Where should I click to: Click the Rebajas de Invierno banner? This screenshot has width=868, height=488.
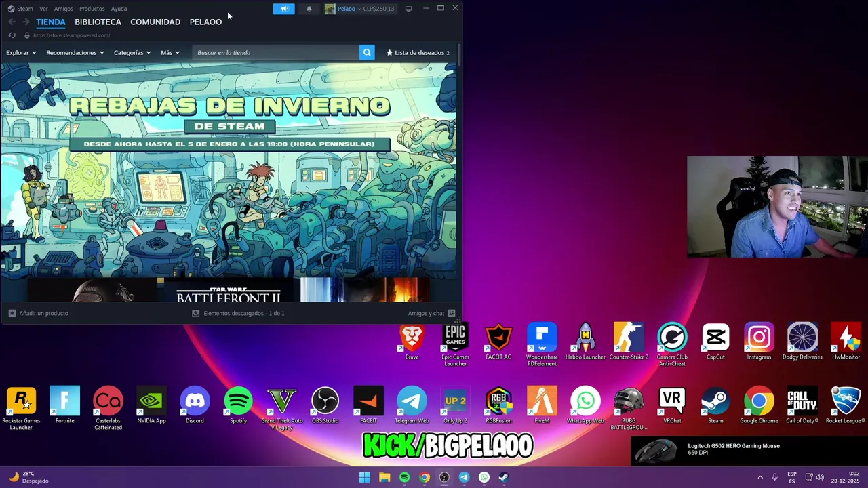pos(229,169)
